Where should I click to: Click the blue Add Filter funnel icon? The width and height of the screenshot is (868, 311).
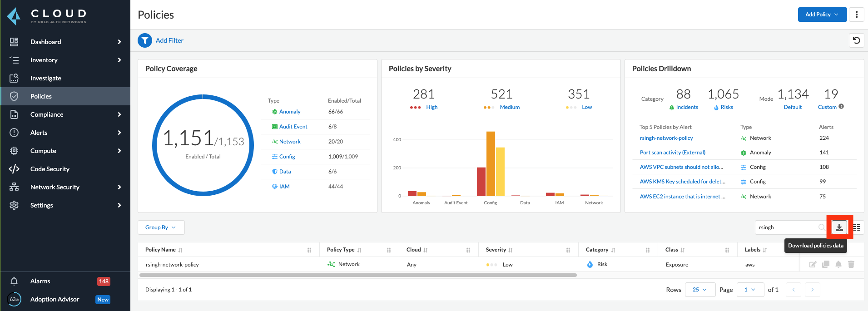tap(145, 40)
